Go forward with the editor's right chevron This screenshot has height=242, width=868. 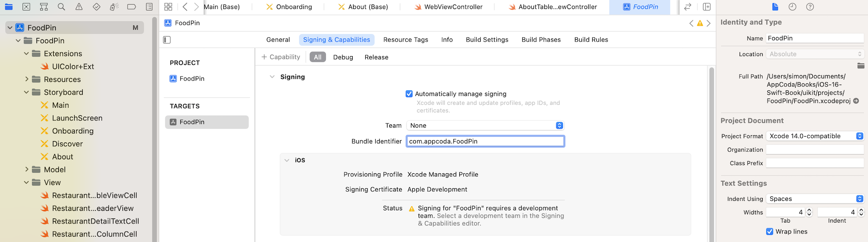tap(196, 7)
